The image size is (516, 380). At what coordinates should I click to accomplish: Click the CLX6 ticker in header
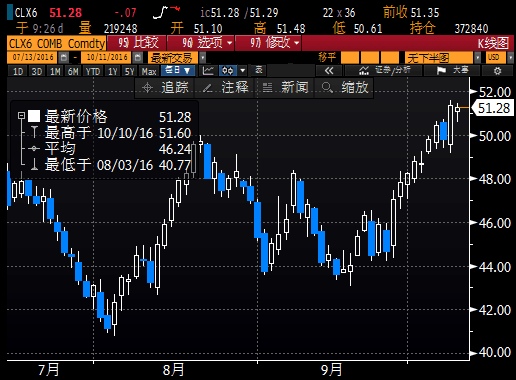click(x=26, y=13)
